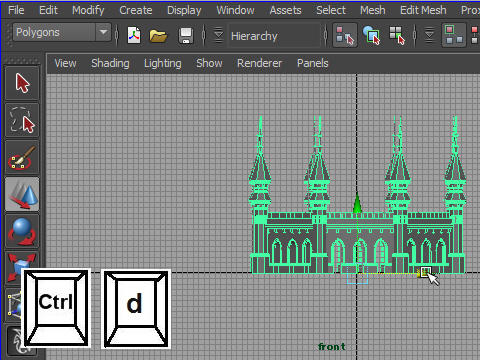Open the Create menu

pos(136,10)
